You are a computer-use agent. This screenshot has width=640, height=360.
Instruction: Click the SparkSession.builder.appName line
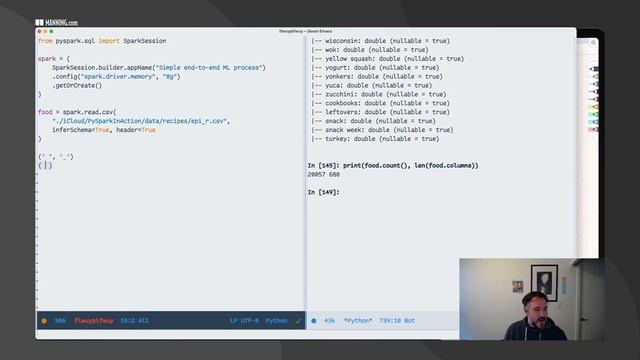(159, 68)
